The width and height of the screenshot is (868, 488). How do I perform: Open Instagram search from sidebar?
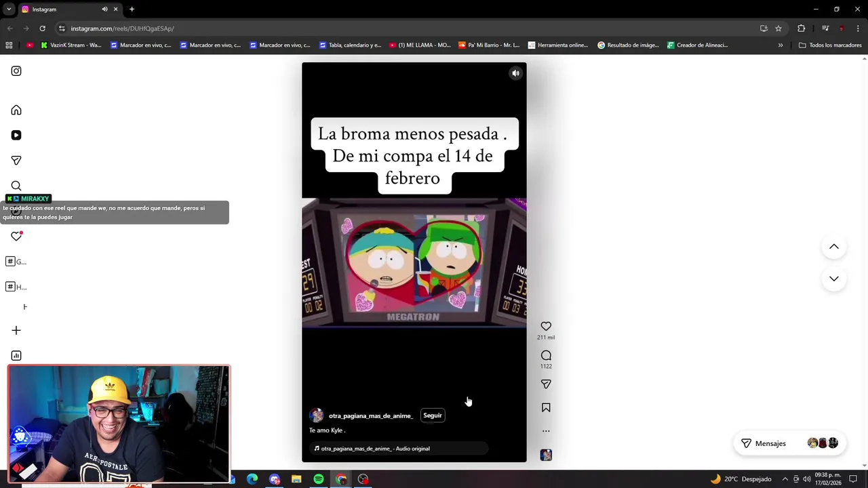(x=16, y=186)
